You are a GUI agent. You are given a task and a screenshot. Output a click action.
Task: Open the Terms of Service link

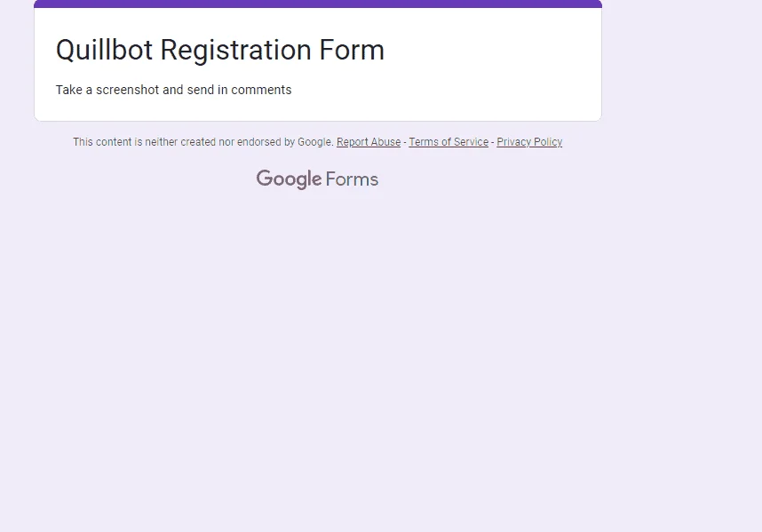(x=448, y=142)
